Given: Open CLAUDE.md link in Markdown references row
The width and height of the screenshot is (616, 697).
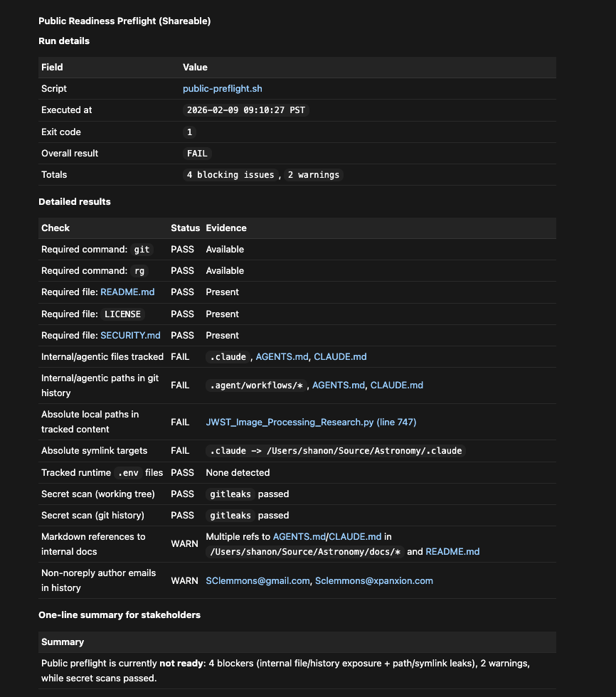Looking at the screenshot, I should [355, 536].
